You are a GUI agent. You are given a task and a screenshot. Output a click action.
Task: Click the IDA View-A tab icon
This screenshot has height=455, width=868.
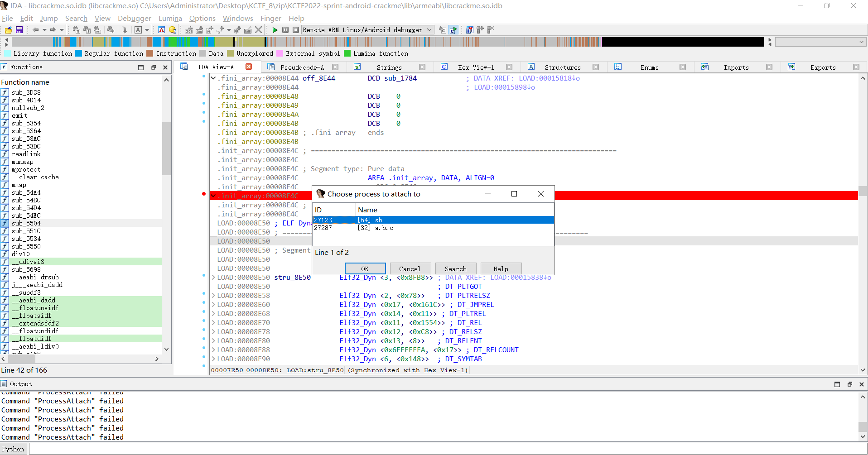(x=184, y=67)
